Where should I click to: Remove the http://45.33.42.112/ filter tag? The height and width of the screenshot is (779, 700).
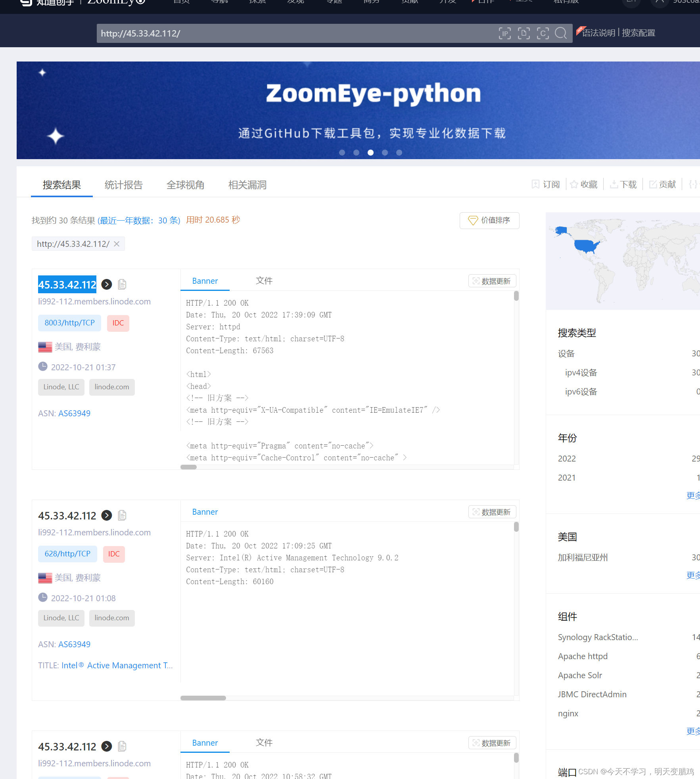(117, 244)
